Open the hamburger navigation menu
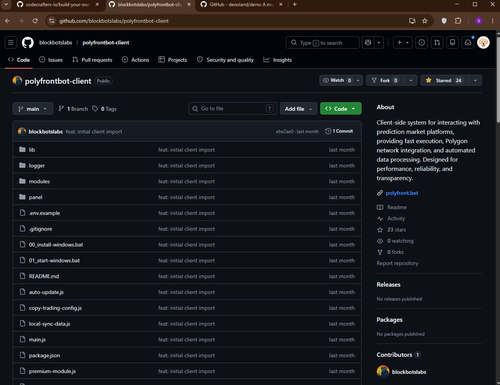The height and width of the screenshot is (385, 500). pyautogui.click(x=11, y=43)
